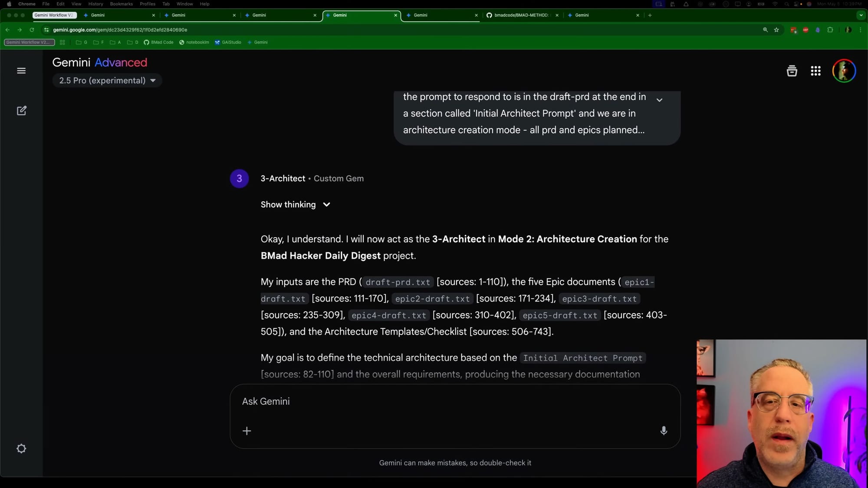Reload the page in Chrome
868x488 pixels.
coord(32,30)
